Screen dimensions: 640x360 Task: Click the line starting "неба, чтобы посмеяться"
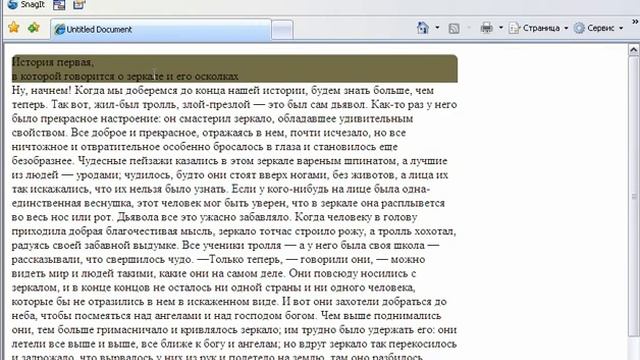pyautogui.click(x=227, y=316)
